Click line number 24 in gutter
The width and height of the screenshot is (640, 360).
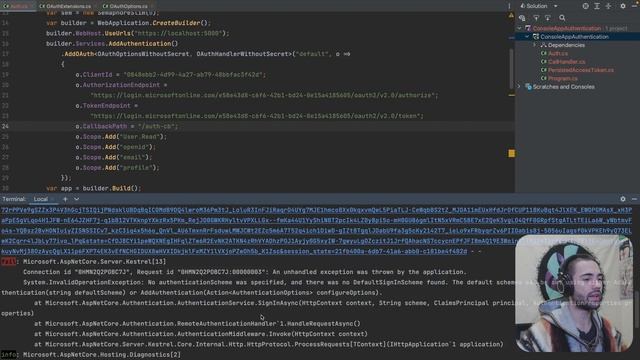coord(5,126)
